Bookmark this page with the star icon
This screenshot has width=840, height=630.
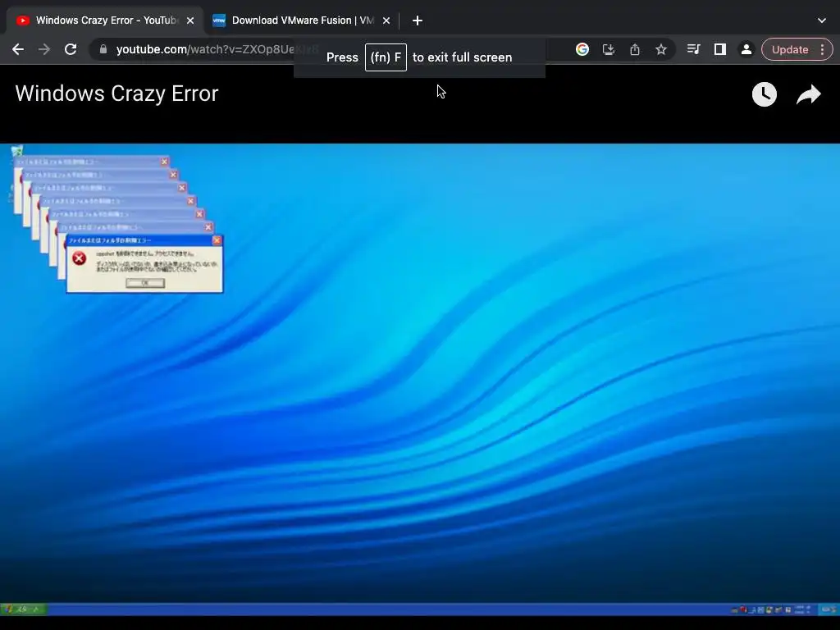(661, 49)
